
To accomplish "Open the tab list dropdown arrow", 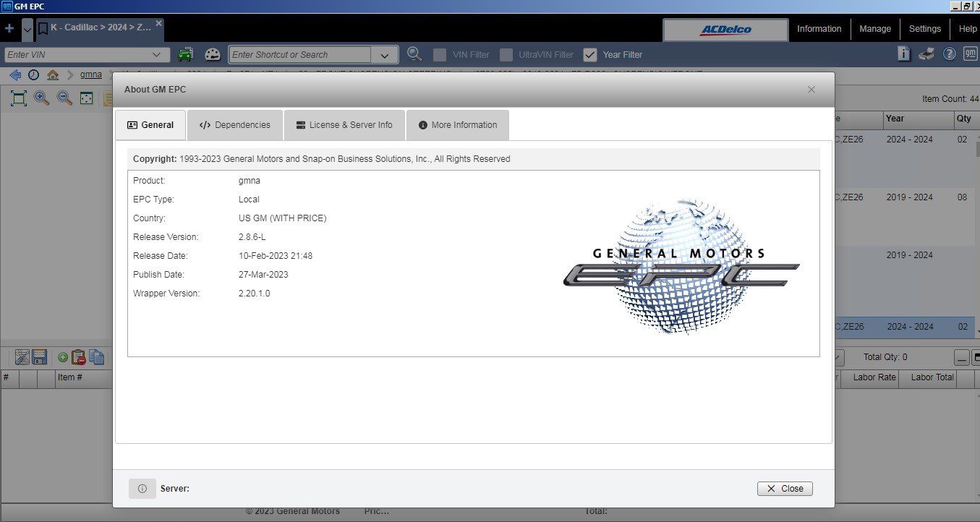I will click(27, 29).
